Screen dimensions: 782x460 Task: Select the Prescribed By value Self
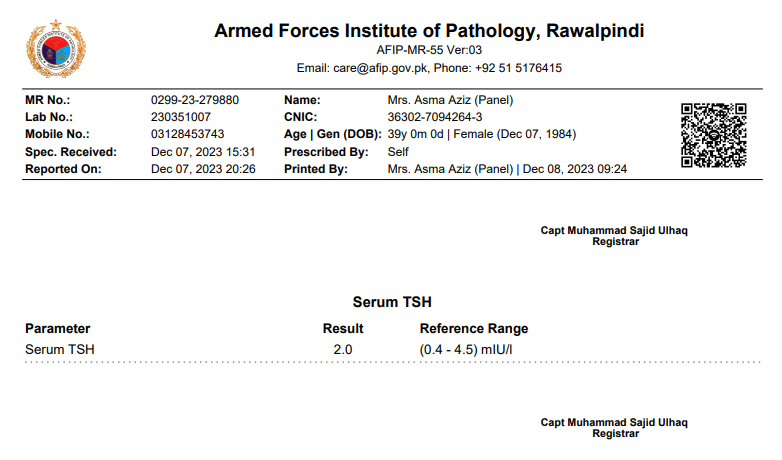[398, 152]
